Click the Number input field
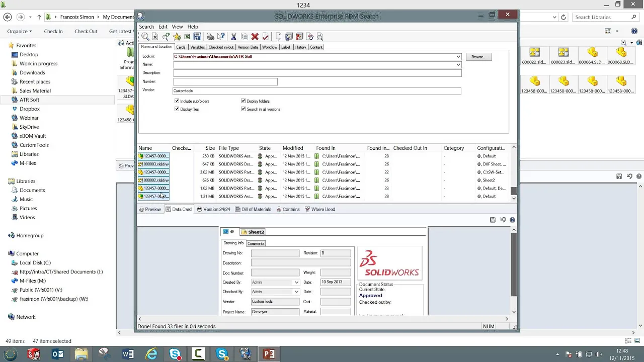The image size is (644, 362). tap(225, 81)
